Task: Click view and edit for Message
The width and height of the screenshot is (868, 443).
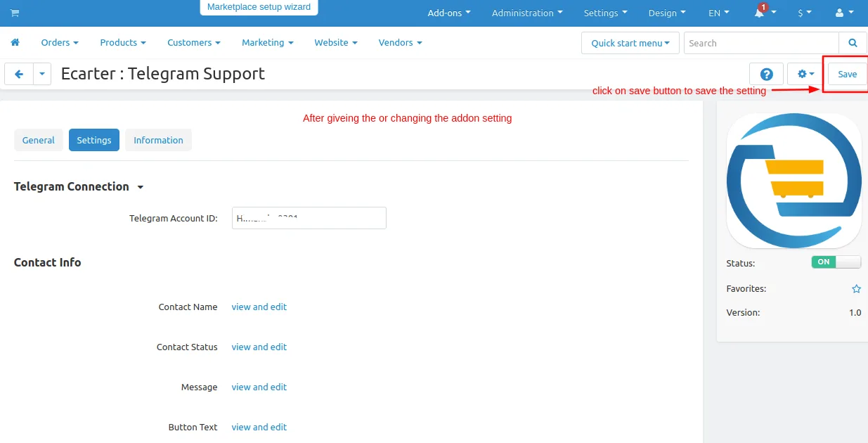Action: (x=259, y=387)
